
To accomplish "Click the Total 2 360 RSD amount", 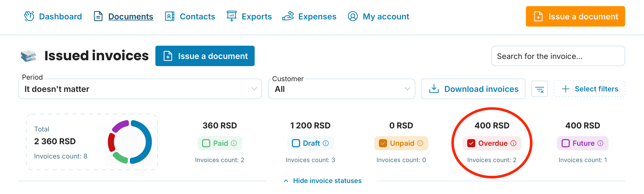I will tap(55, 141).
